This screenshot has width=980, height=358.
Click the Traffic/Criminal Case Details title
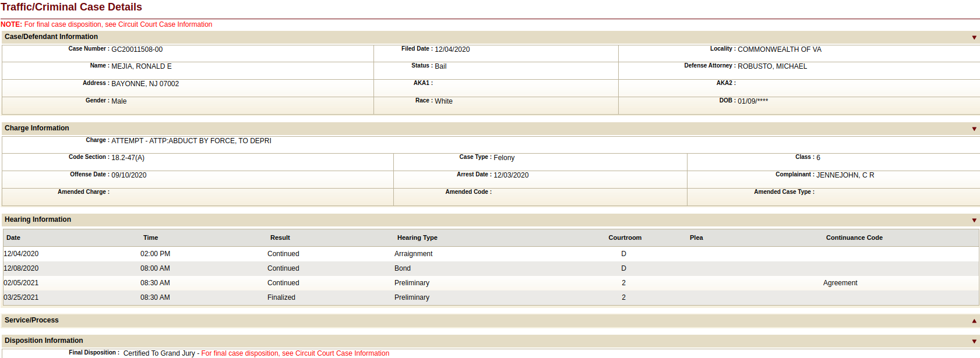(71, 7)
